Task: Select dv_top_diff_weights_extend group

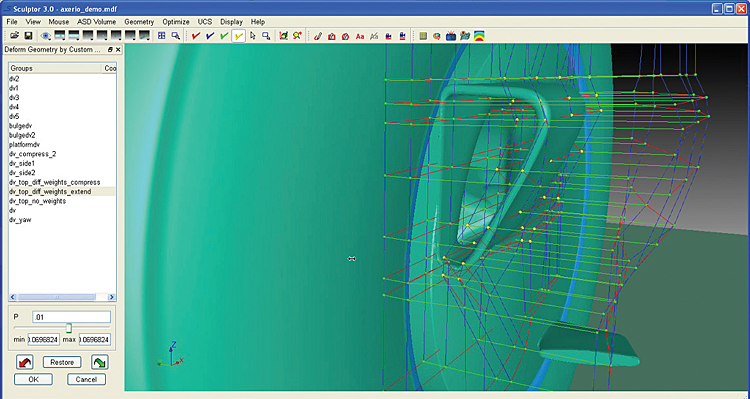Action: (x=62, y=191)
